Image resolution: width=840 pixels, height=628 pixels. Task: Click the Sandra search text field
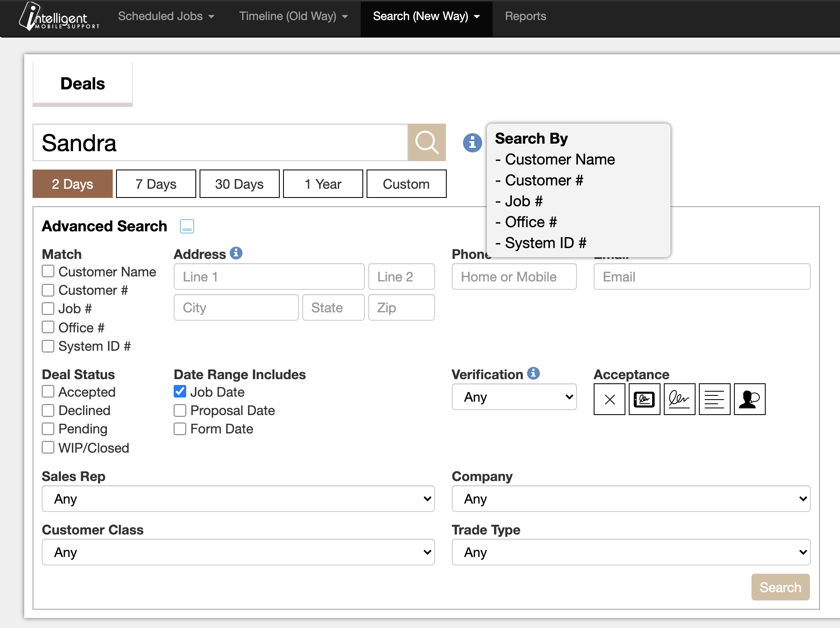pos(220,142)
